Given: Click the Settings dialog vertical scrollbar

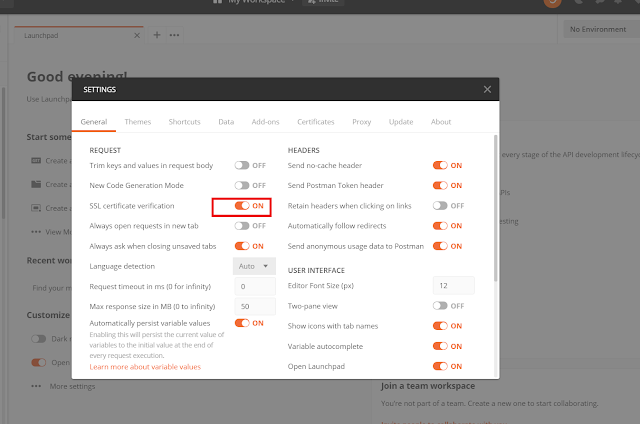Looking at the screenshot, I should coord(496,208).
